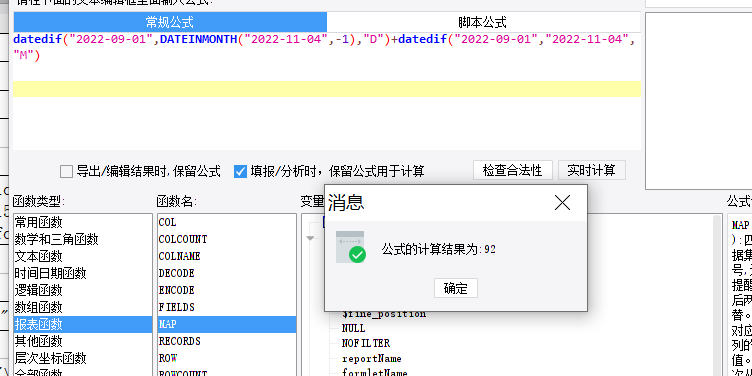Uncheck 填报/分析时,保留公式用于计算 checkbox
This screenshot has height=376, width=752.
(x=240, y=171)
